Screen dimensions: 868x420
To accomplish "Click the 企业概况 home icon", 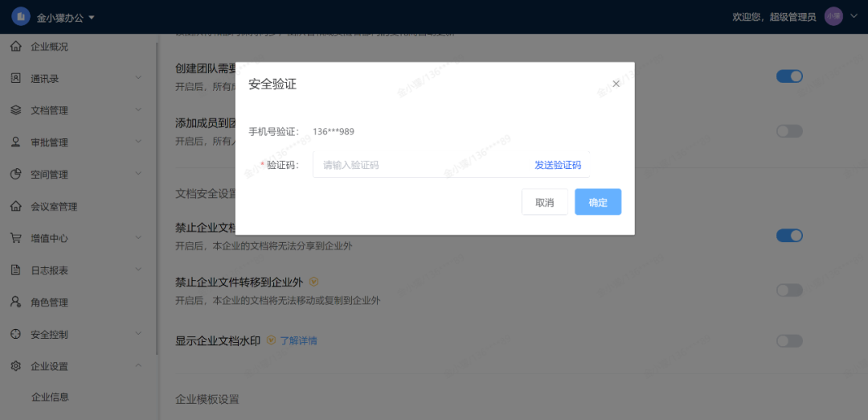I will 16,47.
